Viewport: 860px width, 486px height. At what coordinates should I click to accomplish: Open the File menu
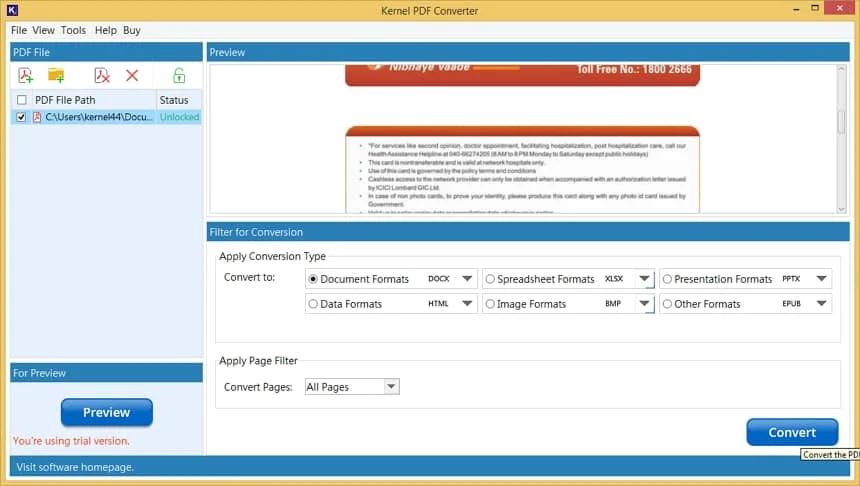point(19,30)
